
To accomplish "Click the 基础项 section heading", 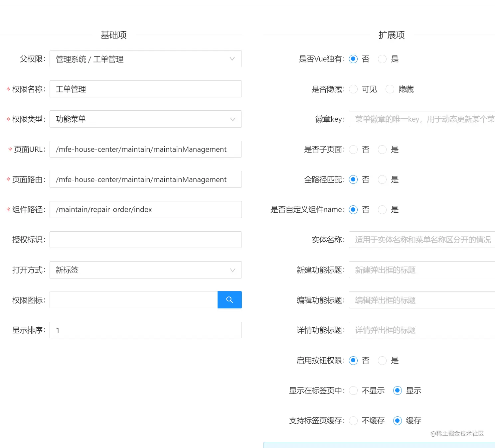I will pyautogui.click(x=114, y=35).
